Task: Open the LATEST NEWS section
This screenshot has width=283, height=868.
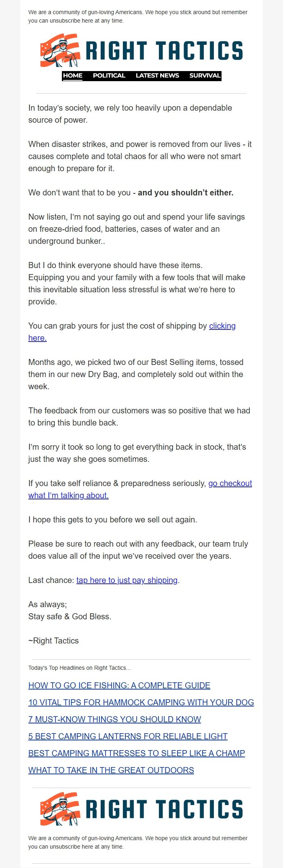Action: (x=157, y=75)
